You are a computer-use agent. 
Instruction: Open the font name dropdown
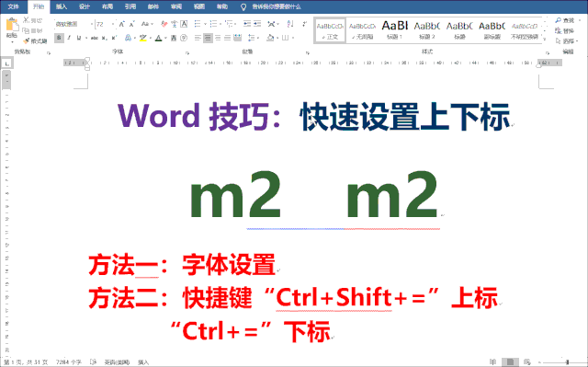(92, 24)
